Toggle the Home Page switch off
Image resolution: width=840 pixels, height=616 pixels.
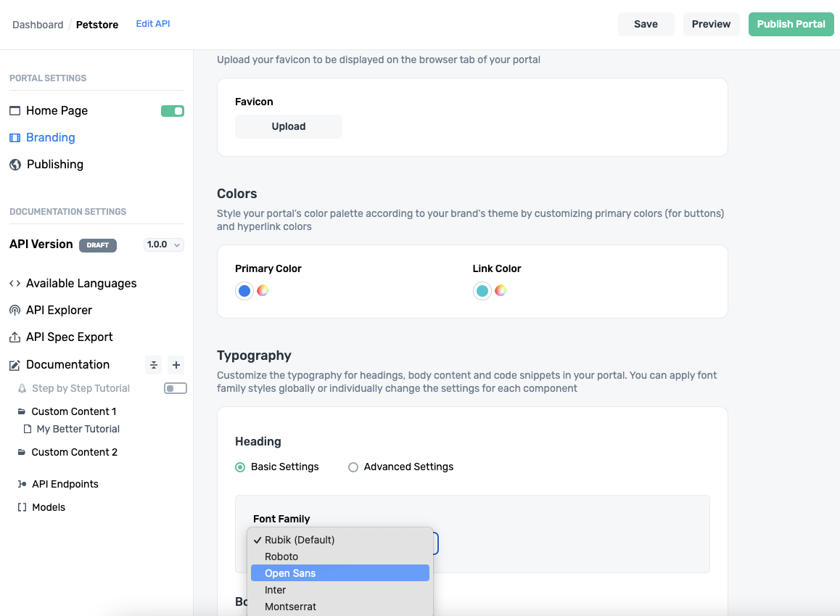(173, 111)
